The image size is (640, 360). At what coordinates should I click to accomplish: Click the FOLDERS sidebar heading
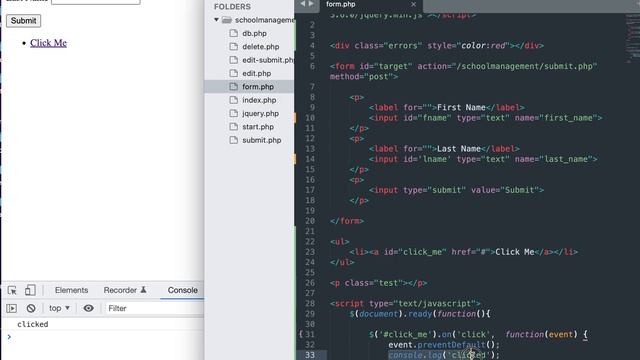232,7
